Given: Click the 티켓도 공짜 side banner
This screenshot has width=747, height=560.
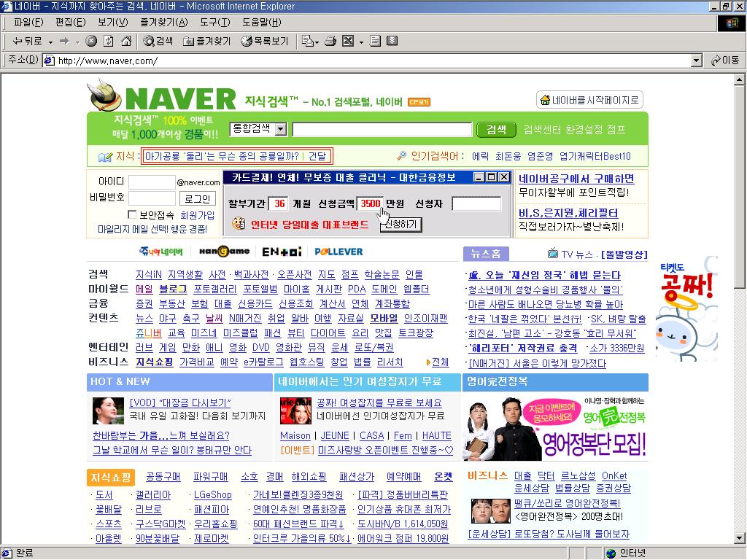Looking at the screenshot, I should (x=686, y=308).
